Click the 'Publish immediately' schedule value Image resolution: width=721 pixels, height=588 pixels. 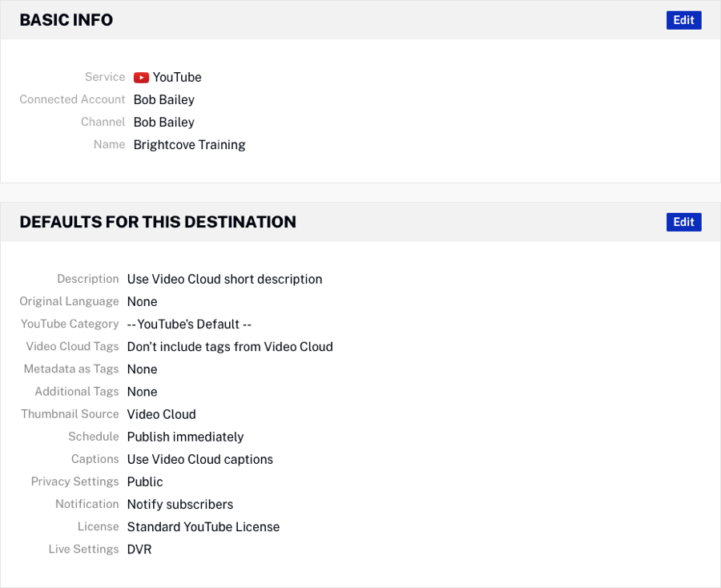185,437
